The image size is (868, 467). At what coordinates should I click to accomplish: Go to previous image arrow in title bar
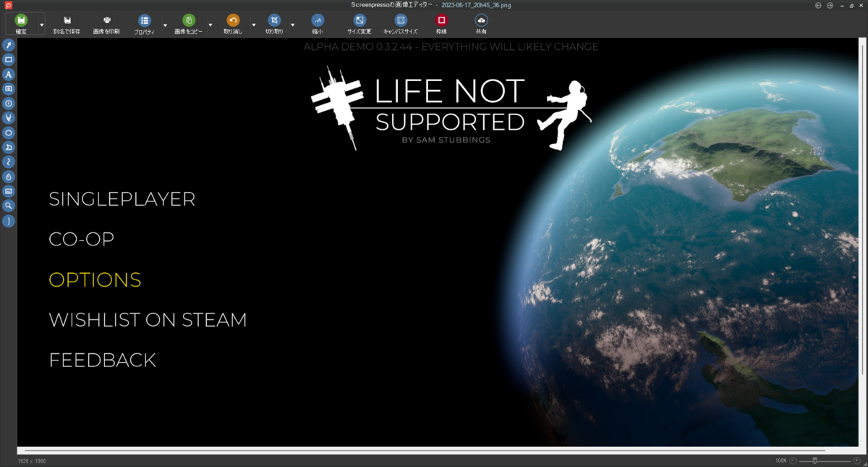tap(818, 5)
